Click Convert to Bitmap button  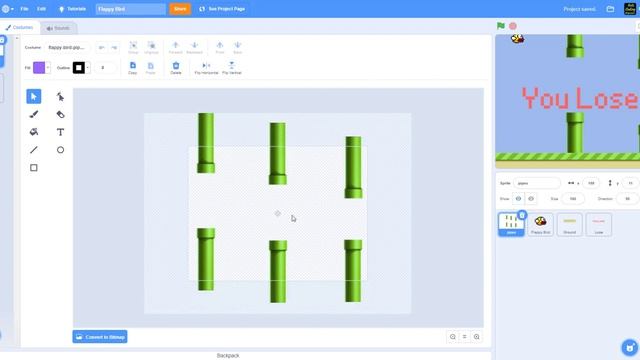tap(100, 337)
